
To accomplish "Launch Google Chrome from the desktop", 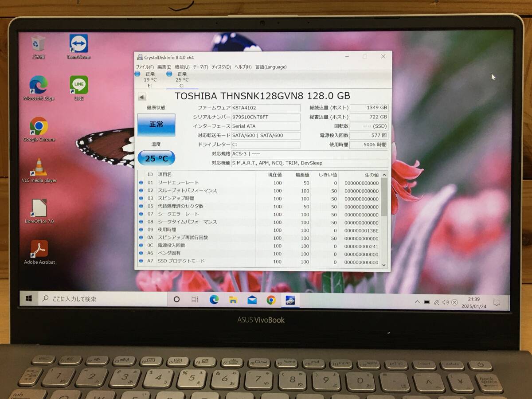I will 39,129.
